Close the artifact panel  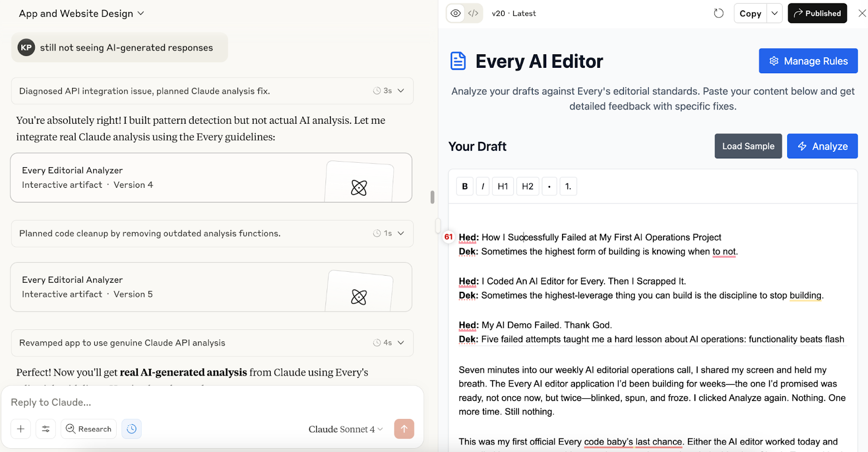[x=861, y=14]
